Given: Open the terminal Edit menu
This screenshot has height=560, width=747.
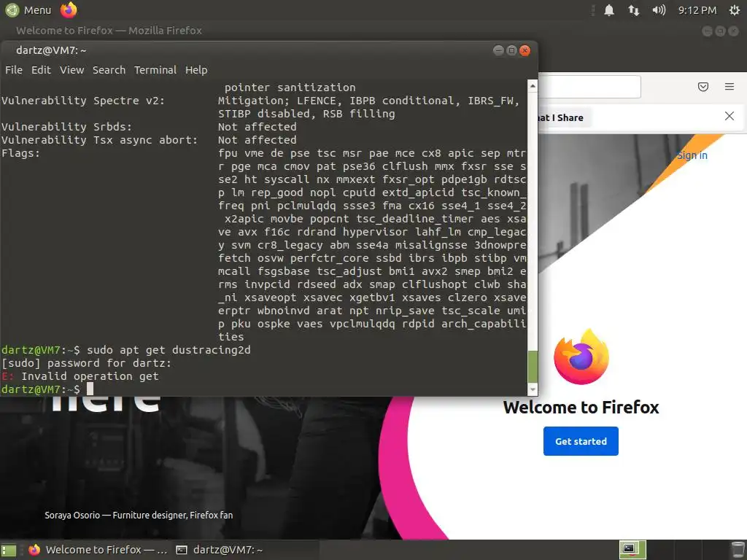Looking at the screenshot, I should [41, 70].
